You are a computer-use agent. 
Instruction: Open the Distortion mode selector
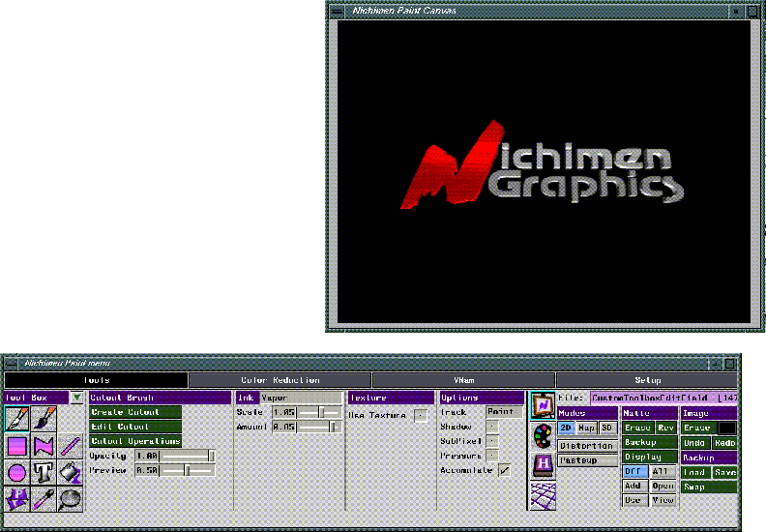point(587,446)
